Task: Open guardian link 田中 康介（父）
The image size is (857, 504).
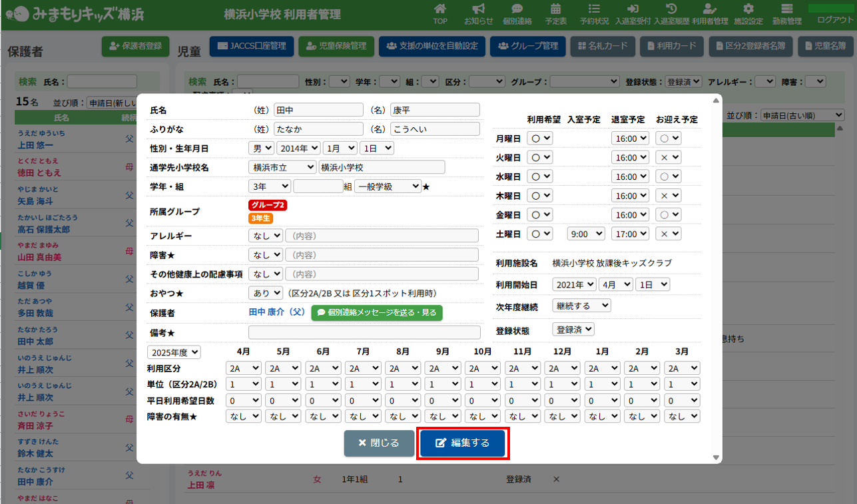Action: point(276,312)
